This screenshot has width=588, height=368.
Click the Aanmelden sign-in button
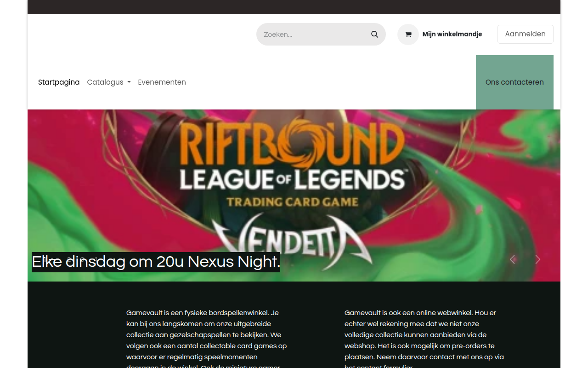tap(525, 34)
